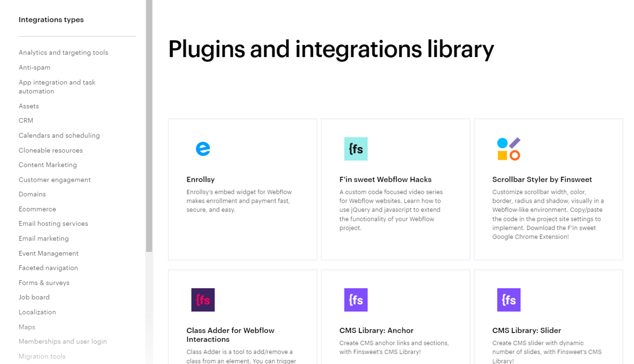
Task: Click the Integrations types heading
Action: tap(51, 20)
